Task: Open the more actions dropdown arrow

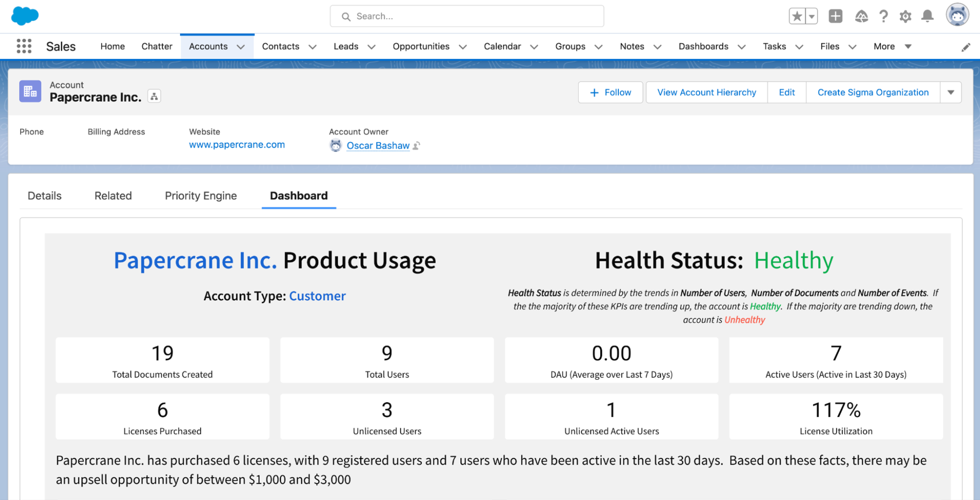Action: [951, 92]
